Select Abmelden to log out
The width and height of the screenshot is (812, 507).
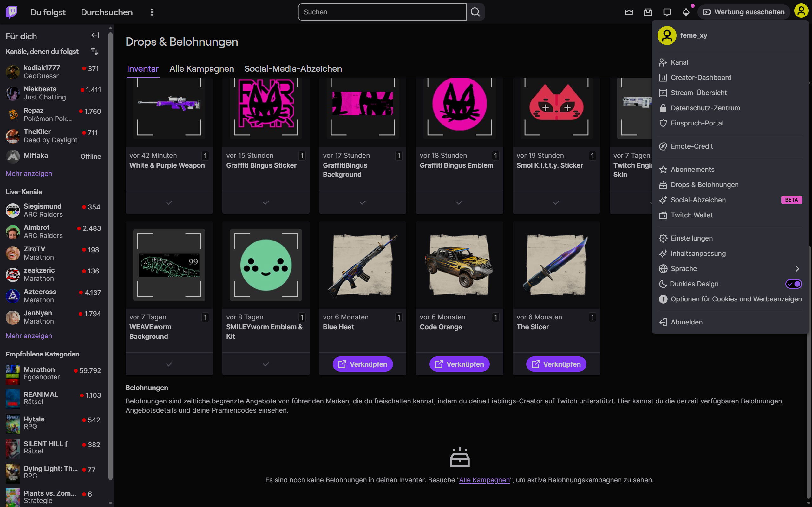point(686,322)
